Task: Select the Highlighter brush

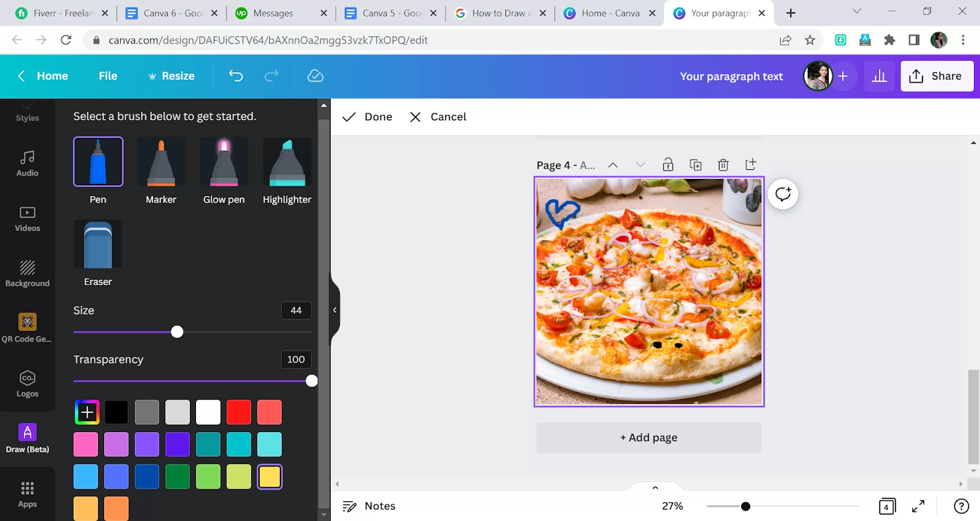Action: (287, 161)
